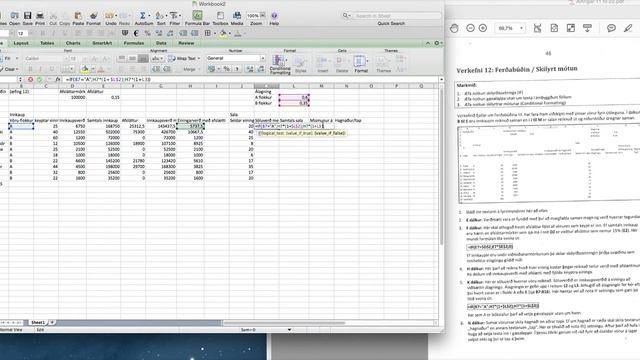Expand the formula bar with right arrow
This screenshot has width=640, height=360.
coord(441,79)
